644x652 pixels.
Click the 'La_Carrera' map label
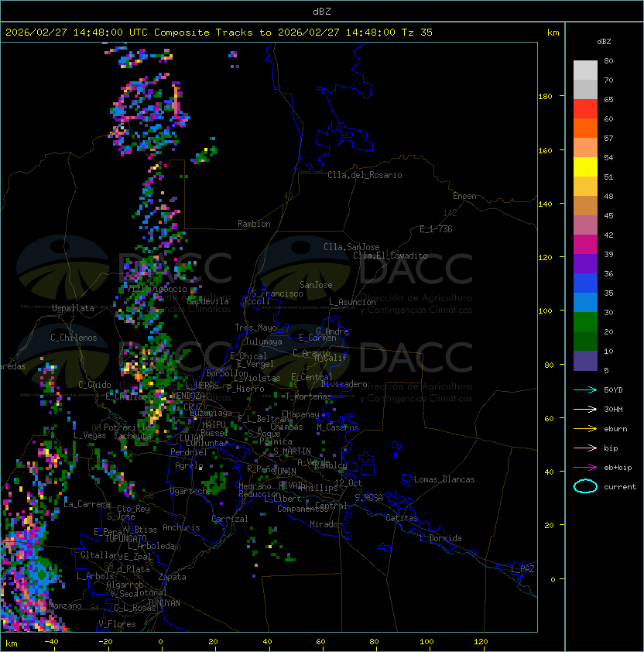(87, 504)
